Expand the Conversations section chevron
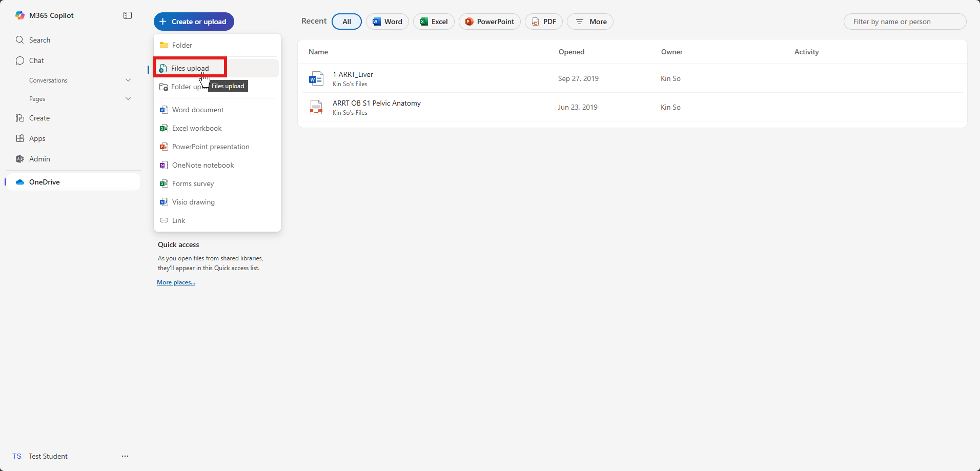Viewport: 980px width, 471px height. point(128,80)
